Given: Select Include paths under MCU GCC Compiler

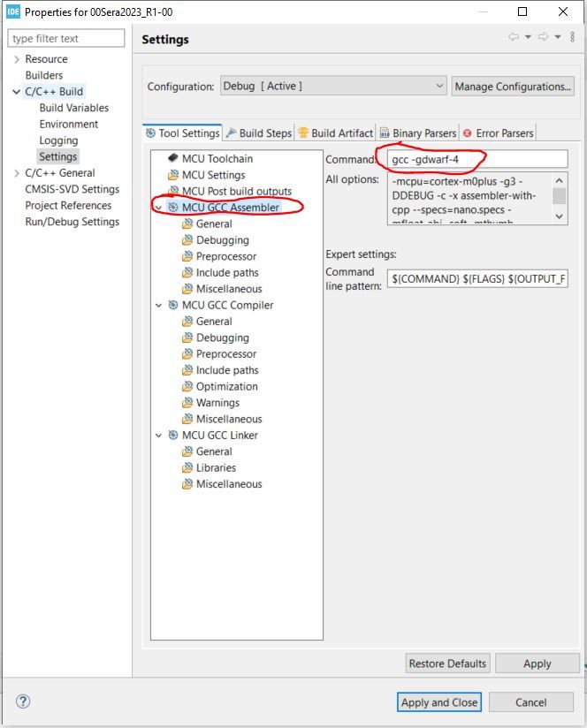Looking at the screenshot, I should [x=227, y=370].
